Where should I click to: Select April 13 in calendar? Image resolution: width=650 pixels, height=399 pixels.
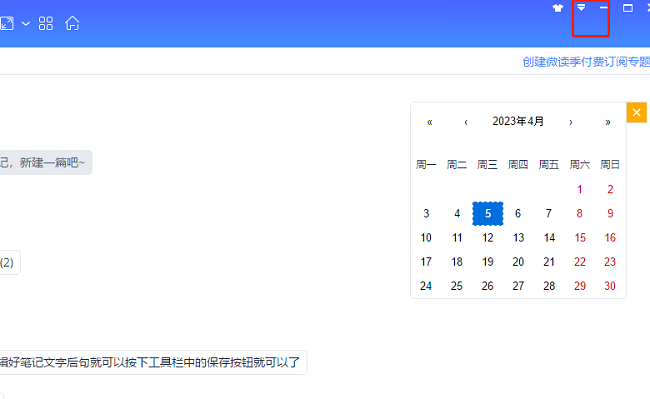(x=518, y=238)
